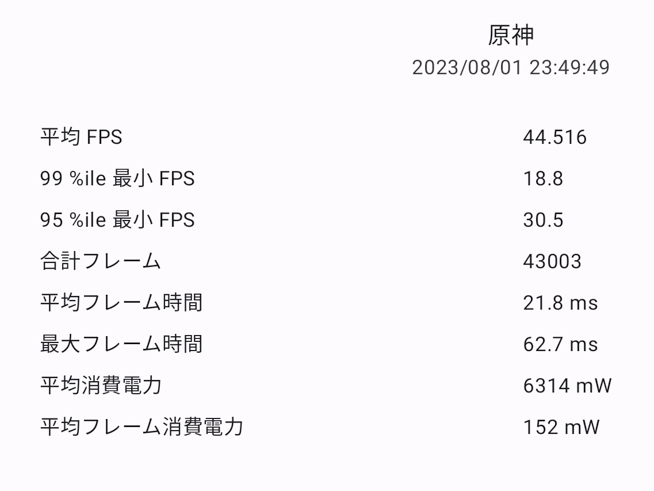The image size is (654, 491).
Task: Click the 合計フレーム label
Action: tap(100, 261)
